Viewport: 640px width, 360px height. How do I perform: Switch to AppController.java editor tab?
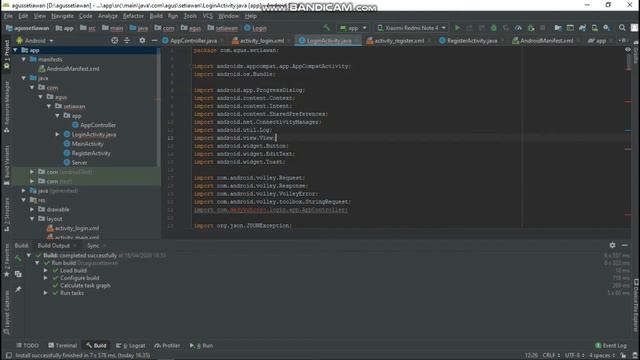tap(193, 40)
